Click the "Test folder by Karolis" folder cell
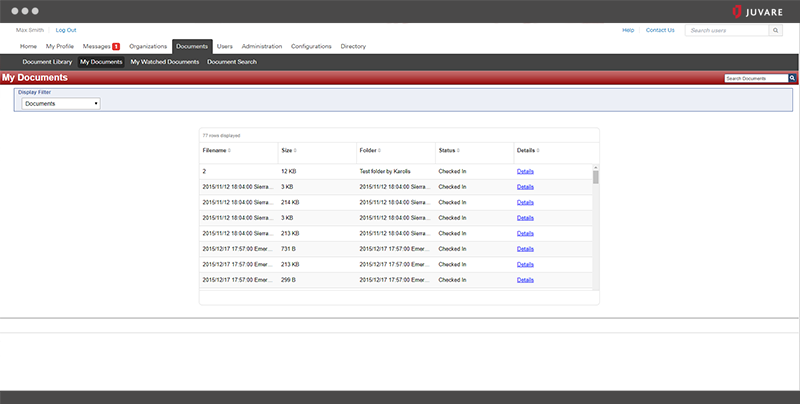The height and width of the screenshot is (404, 800). [x=385, y=171]
